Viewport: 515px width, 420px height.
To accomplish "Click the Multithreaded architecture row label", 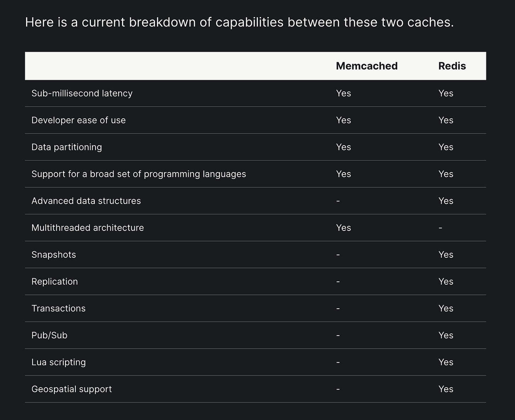I will pyautogui.click(x=88, y=228).
